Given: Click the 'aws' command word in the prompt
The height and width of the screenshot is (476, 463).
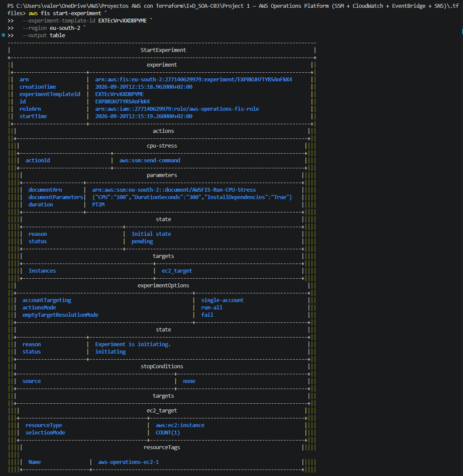Looking at the screenshot, I should [33, 13].
